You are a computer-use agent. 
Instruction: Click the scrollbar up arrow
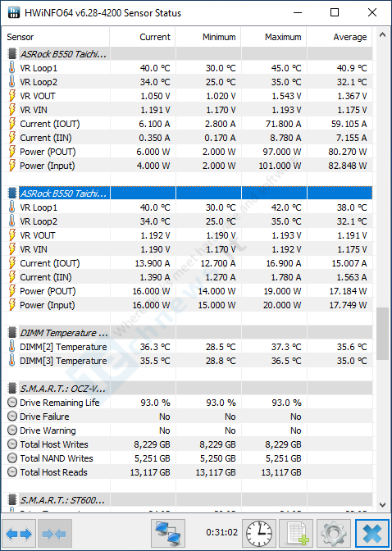(x=382, y=34)
